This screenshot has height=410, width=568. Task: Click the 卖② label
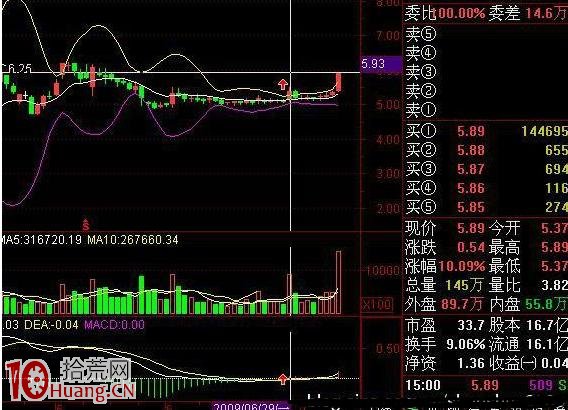[421, 91]
